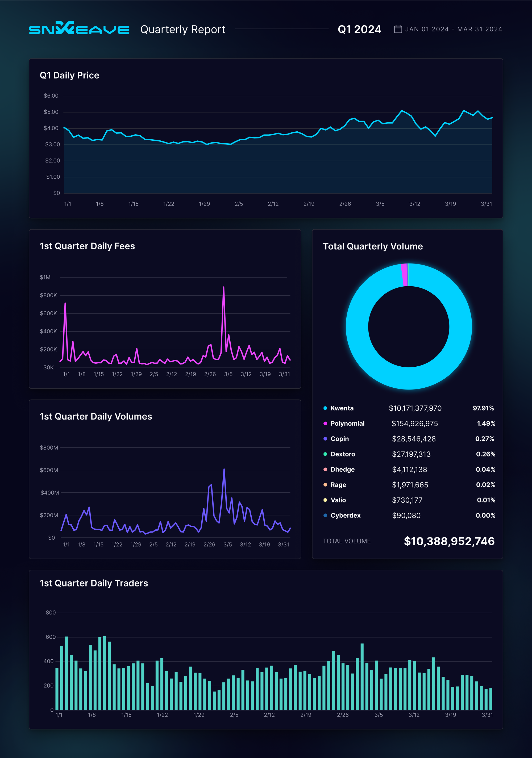This screenshot has width=532, height=758.
Task: Click the Valio yellow legend dot
Action: point(325,500)
